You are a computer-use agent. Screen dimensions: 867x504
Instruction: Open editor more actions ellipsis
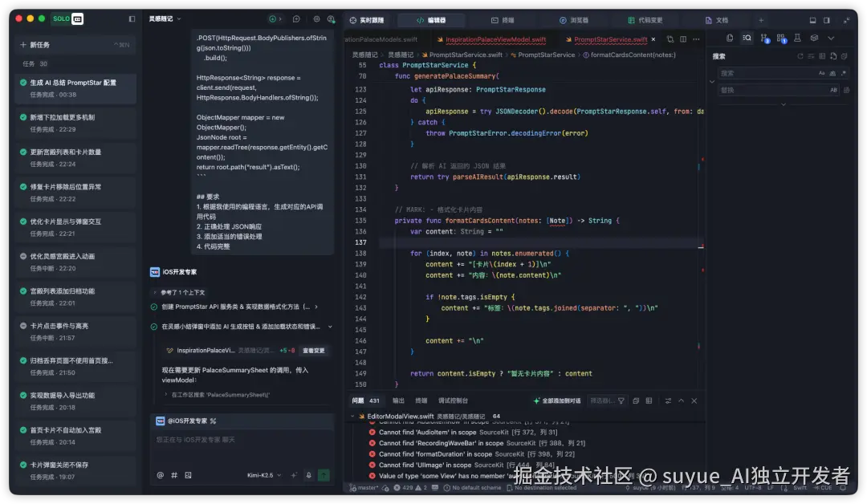[696, 39]
